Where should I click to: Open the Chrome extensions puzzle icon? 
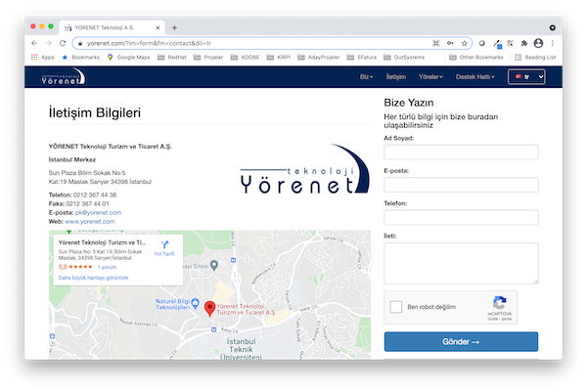point(524,43)
